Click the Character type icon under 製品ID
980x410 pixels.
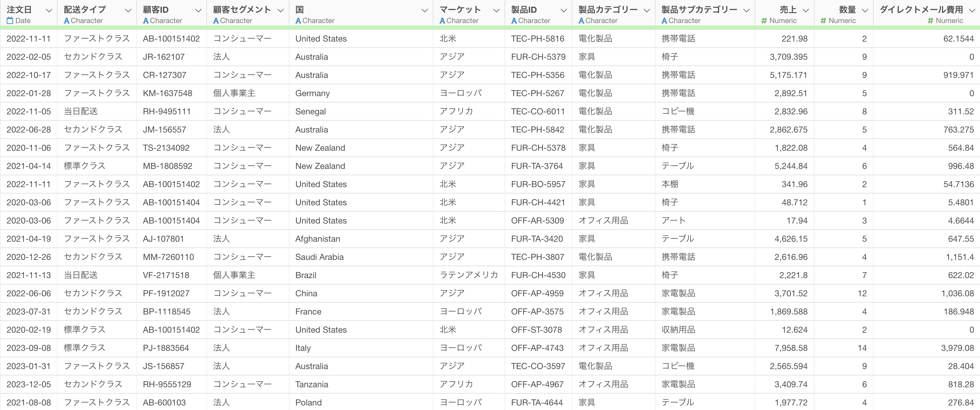(x=514, y=21)
